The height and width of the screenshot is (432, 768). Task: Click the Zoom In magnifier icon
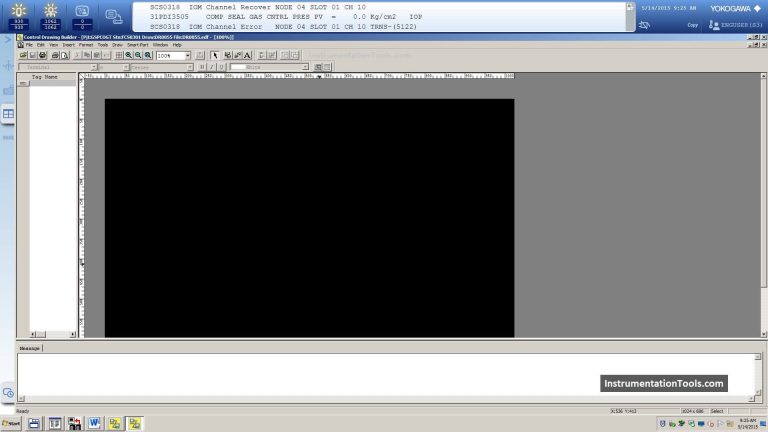(129, 56)
